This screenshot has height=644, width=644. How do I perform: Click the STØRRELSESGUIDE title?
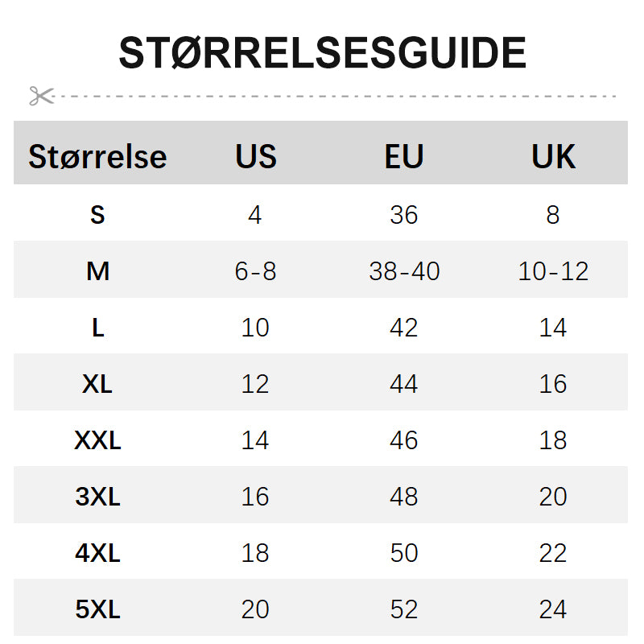tap(322, 54)
